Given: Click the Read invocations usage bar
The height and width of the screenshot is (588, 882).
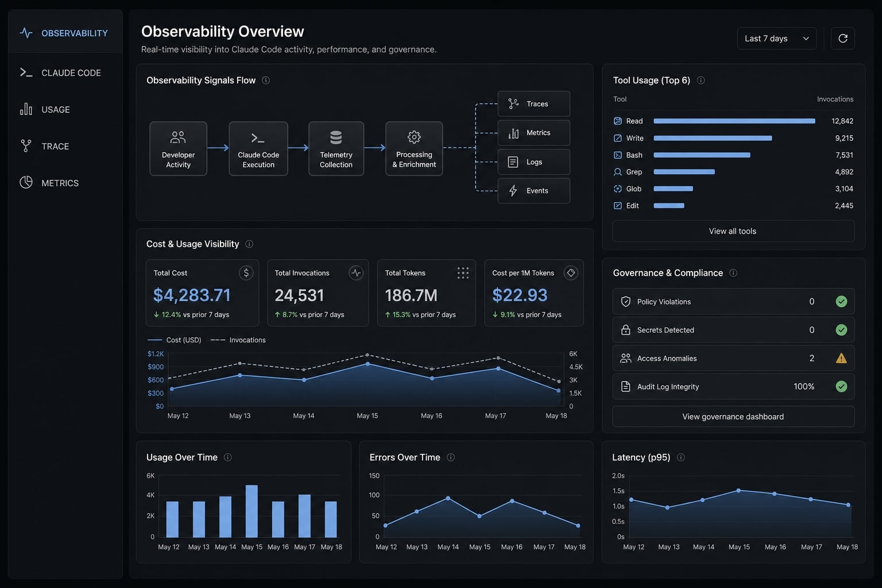Looking at the screenshot, I should pos(734,121).
